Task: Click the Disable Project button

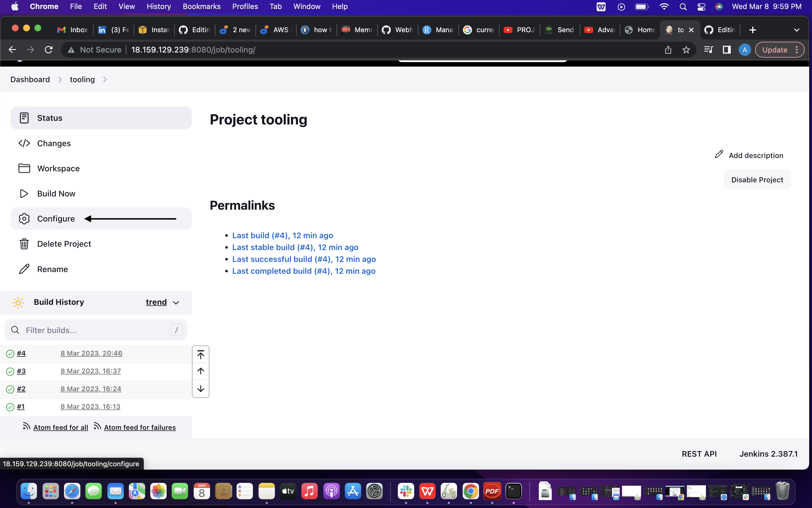Action: 757,180
